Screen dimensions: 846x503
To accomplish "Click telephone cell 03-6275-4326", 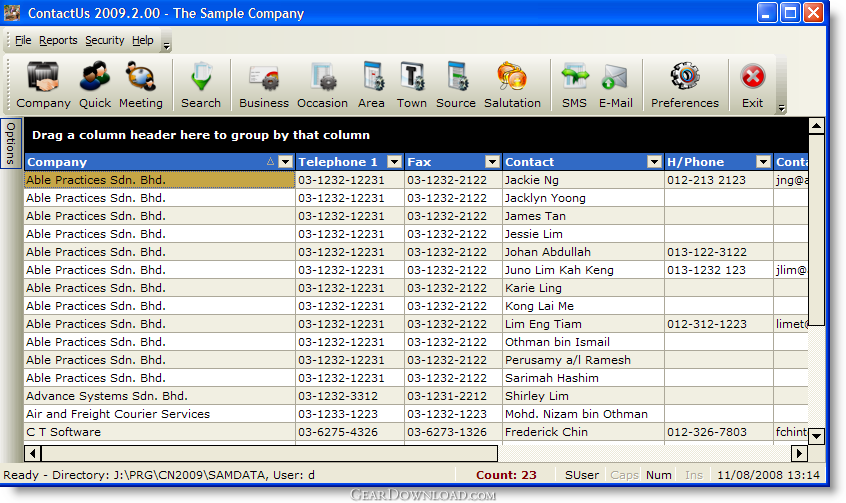I will point(350,432).
